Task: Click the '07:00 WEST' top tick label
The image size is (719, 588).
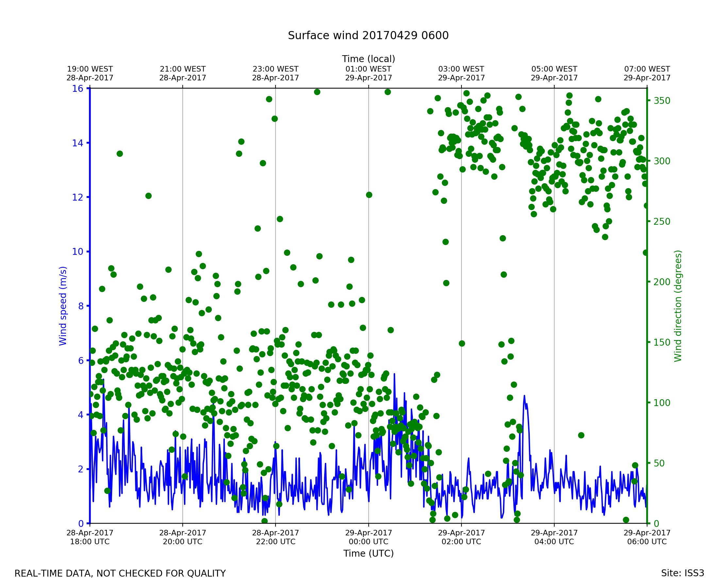Action: click(x=647, y=69)
